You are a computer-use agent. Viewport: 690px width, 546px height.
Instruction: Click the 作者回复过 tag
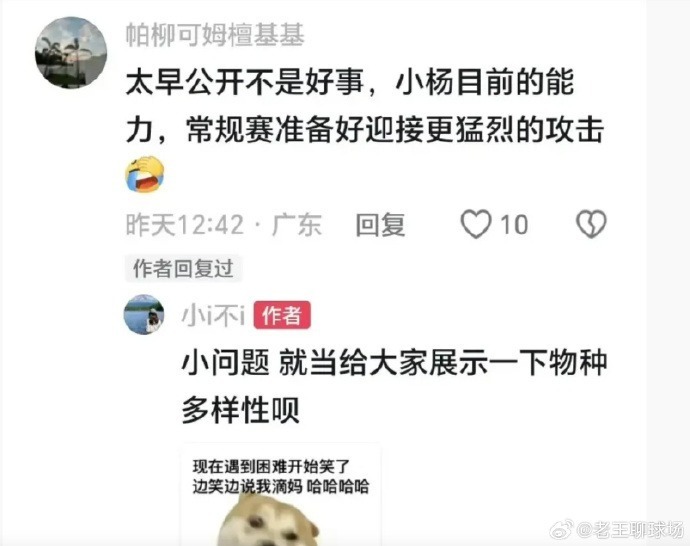click(x=183, y=268)
